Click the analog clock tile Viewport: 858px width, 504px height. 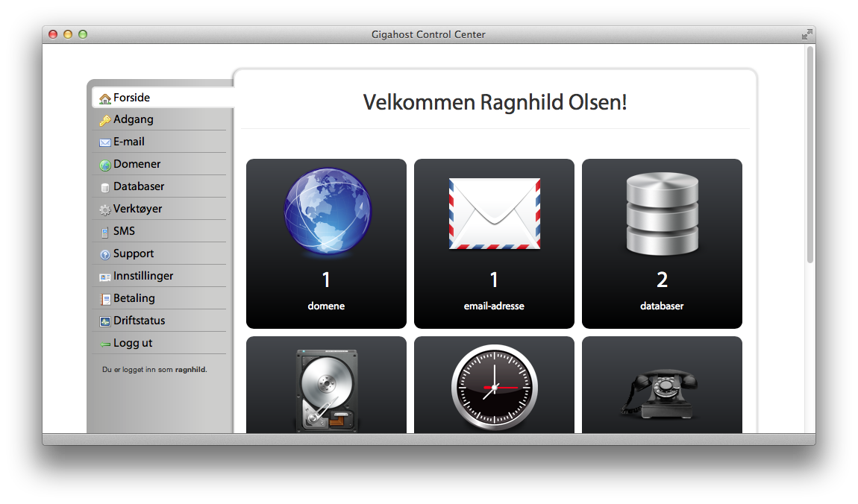(x=494, y=385)
